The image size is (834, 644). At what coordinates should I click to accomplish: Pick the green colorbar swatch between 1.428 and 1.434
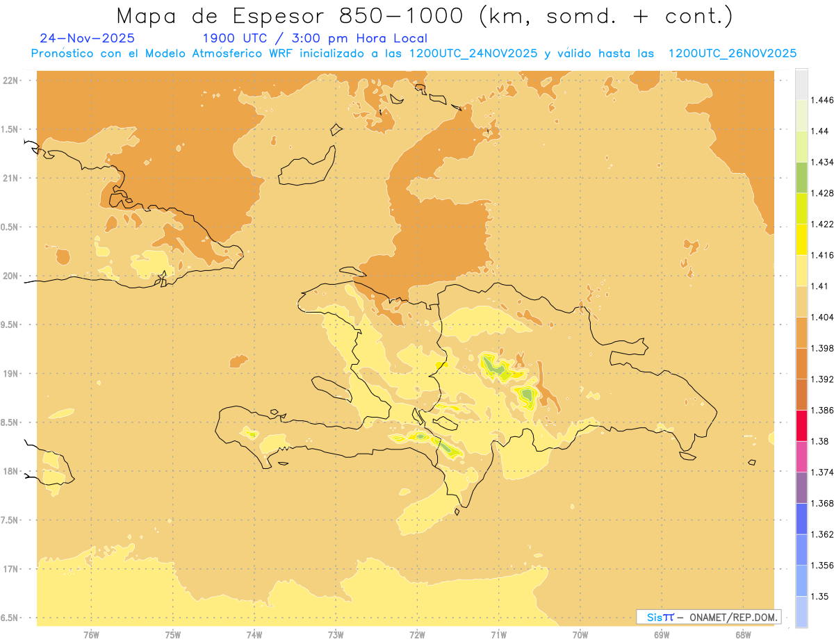point(801,178)
